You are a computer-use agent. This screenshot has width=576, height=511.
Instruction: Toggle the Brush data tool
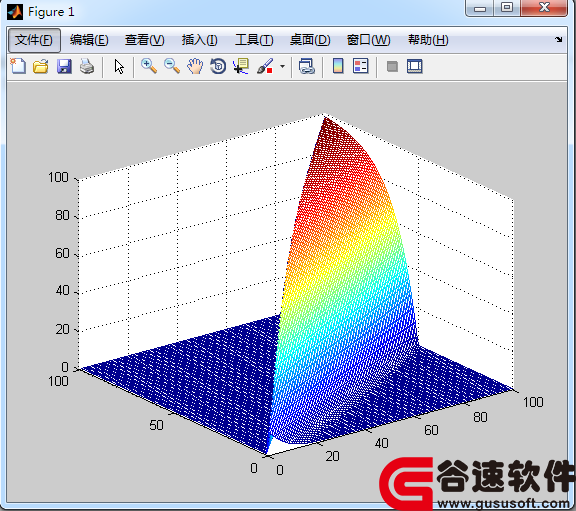pyautogui.click(x=265, y=66)
